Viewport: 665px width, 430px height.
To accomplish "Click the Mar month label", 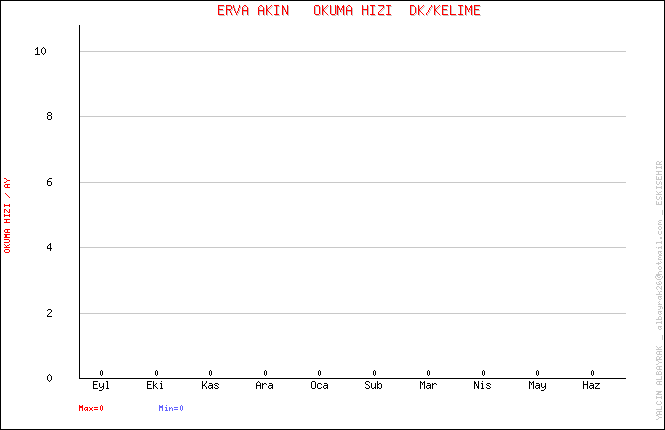I will click(x=428, y=386).
